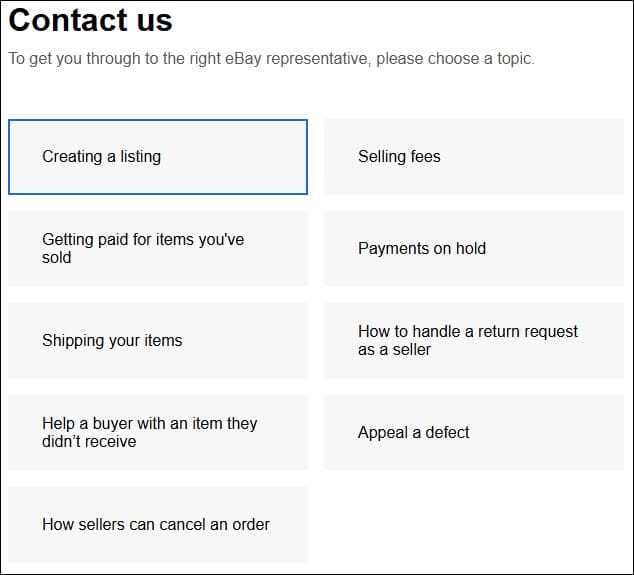Screen dimensions: 634x575
Task: Select the Payments on hold topic
Action: pos(473,249)
